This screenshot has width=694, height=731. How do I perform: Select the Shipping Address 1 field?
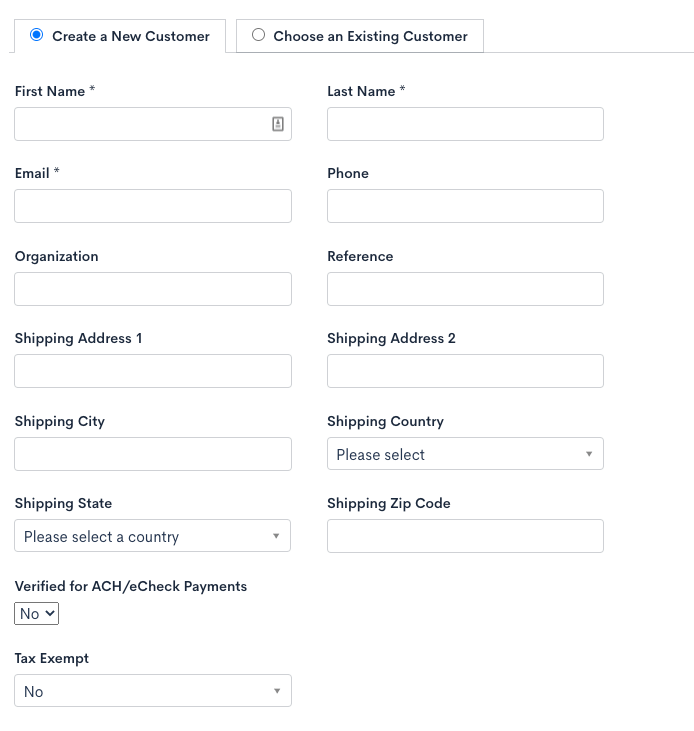(x=152, y=371)
